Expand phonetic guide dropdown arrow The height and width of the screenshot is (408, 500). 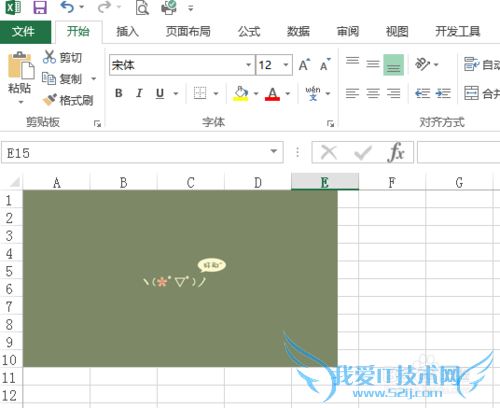[328, 94]
